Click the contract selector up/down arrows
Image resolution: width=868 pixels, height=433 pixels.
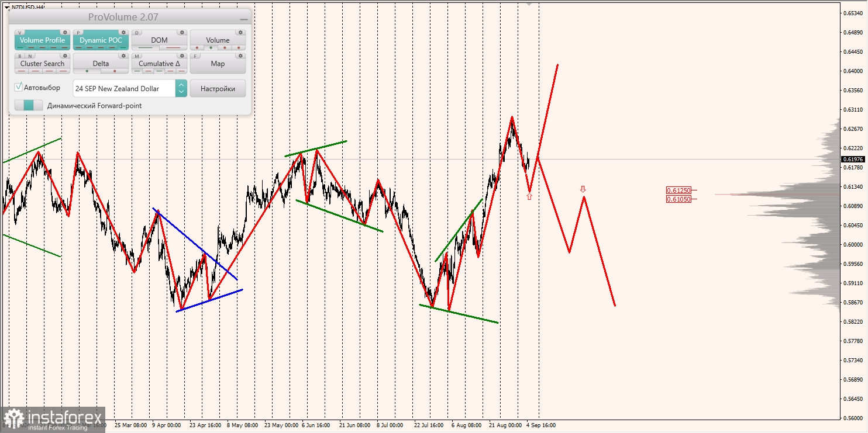[x=181, y=88]
